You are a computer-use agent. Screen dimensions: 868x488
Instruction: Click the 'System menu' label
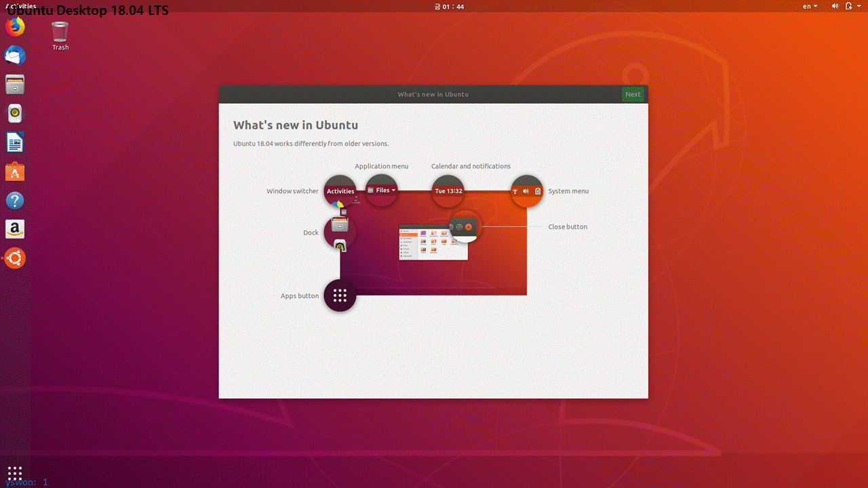pos(568,191)
